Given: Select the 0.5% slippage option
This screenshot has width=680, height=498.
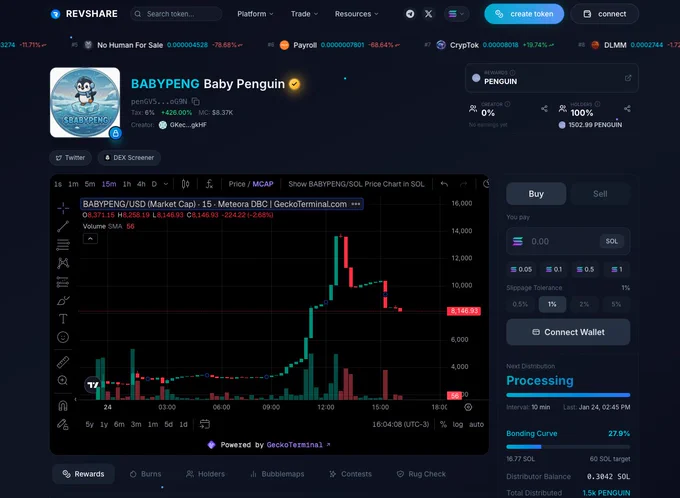Looking at the screenshot, I should 520,304.
